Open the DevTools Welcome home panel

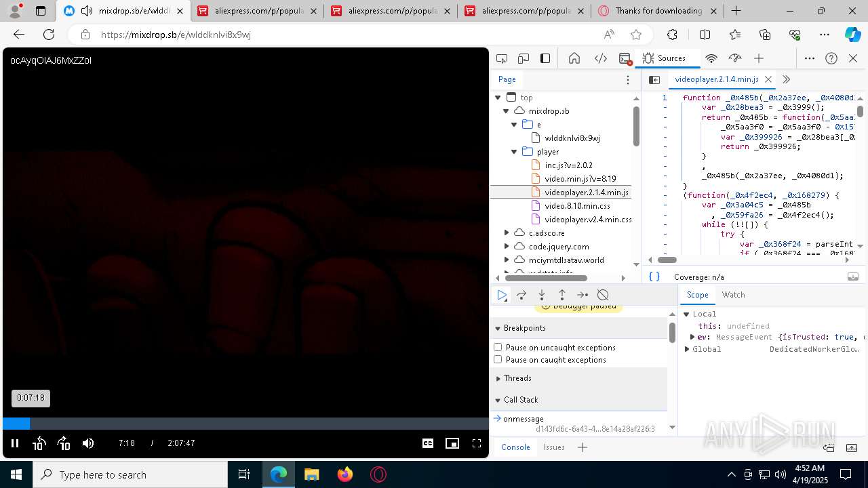click(574, 58)
